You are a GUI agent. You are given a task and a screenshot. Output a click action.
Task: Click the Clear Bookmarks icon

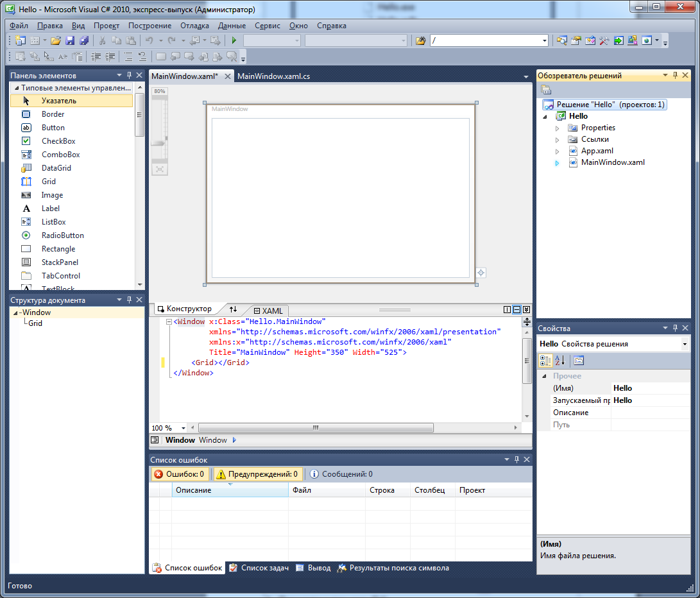[x=232, y=56]
